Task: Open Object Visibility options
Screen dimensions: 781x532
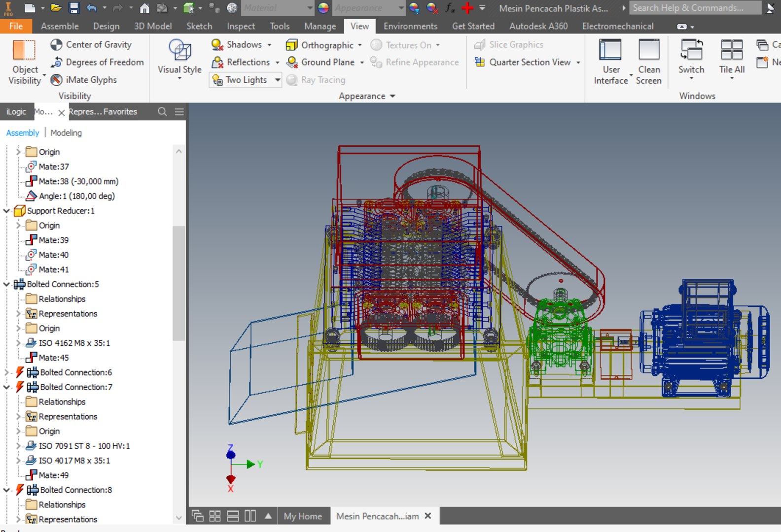Action: [24, 63]
